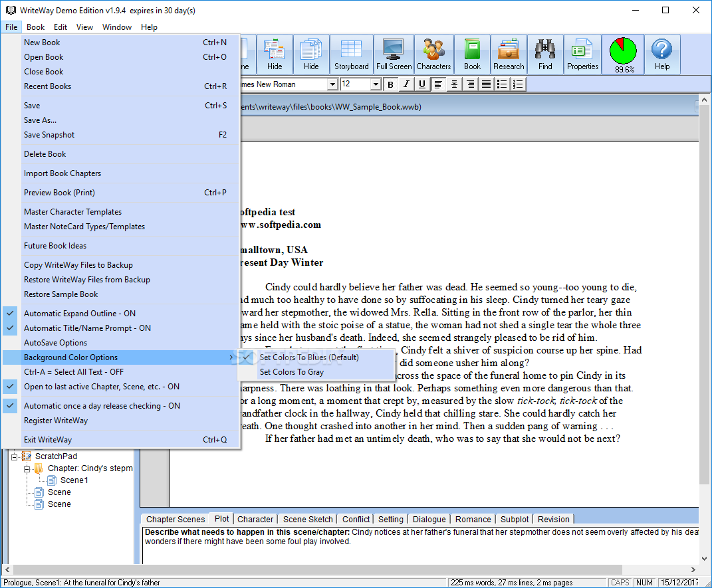Open the Edit menu
This screenshot has height=588, width=712.
click(60, 27)
